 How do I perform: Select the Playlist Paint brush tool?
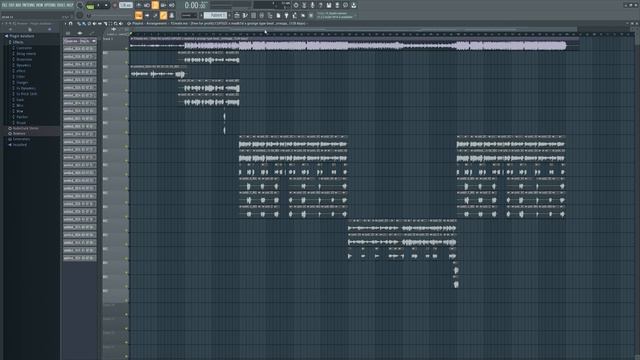click(x=84, y=24)
